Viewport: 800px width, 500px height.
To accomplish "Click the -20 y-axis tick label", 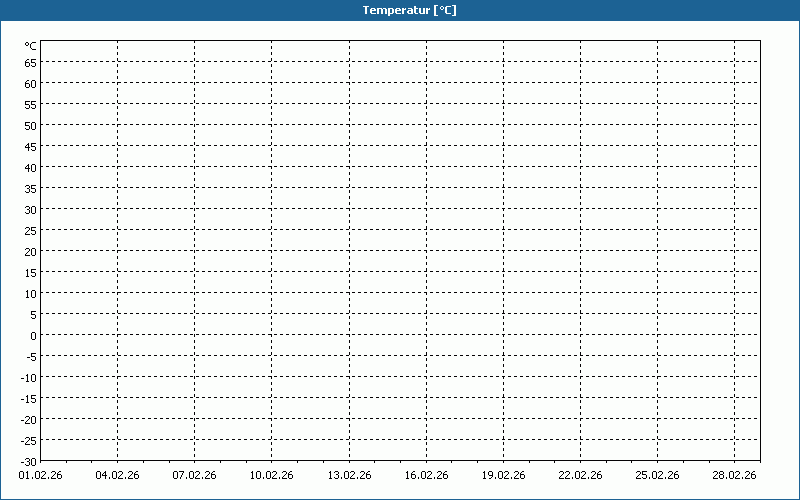I will click(x=29, y=419).
